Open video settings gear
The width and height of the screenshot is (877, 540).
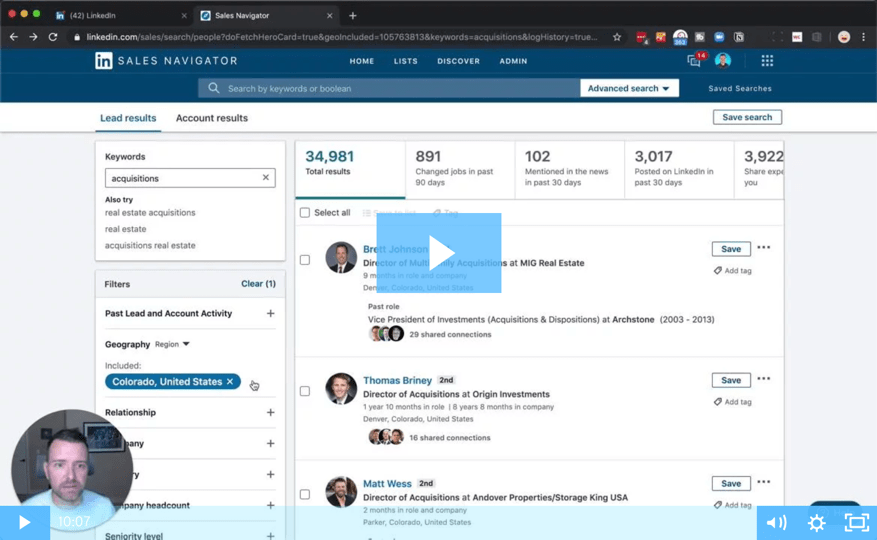point(817,523)
